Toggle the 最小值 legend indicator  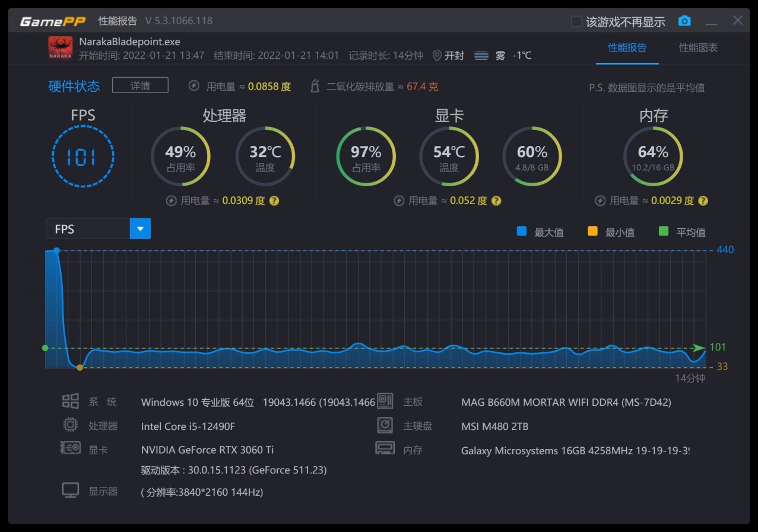pyautogui.click(x=592, y=231)
